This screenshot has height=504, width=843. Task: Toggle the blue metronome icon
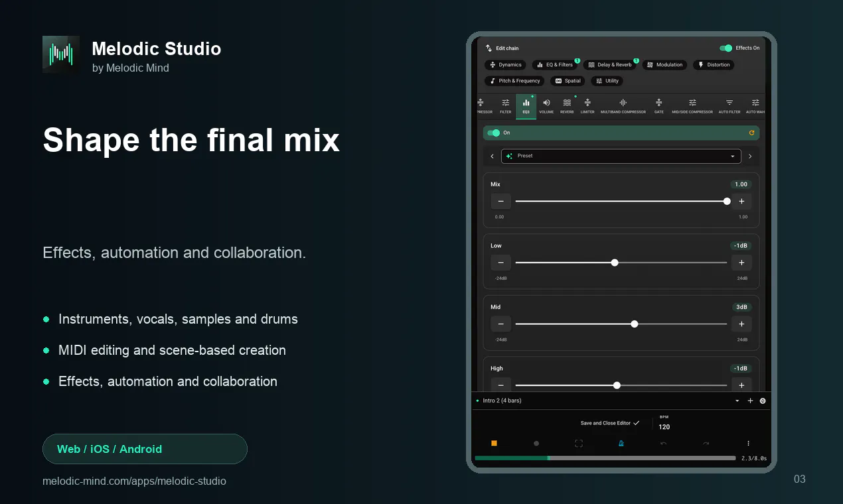[x=621, y=444]
